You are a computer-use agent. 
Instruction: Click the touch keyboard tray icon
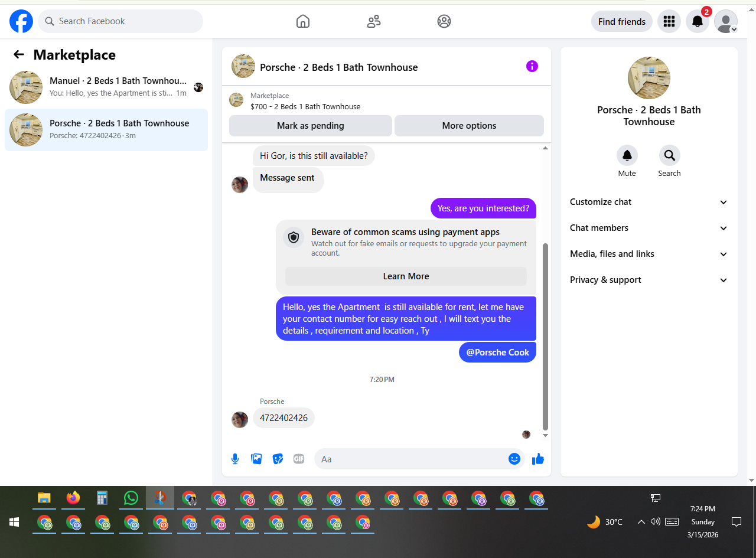(x=672, y=522)
